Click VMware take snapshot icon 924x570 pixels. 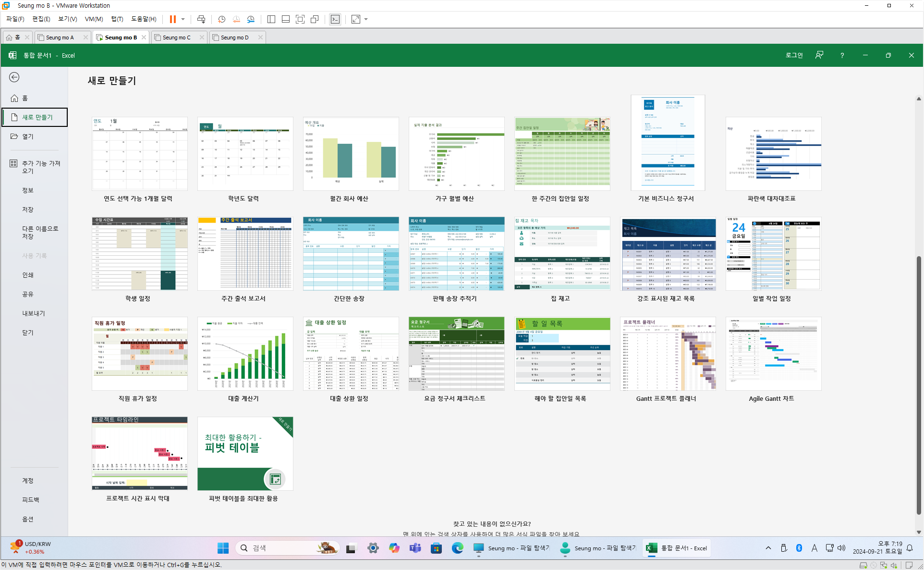(221, 19)
